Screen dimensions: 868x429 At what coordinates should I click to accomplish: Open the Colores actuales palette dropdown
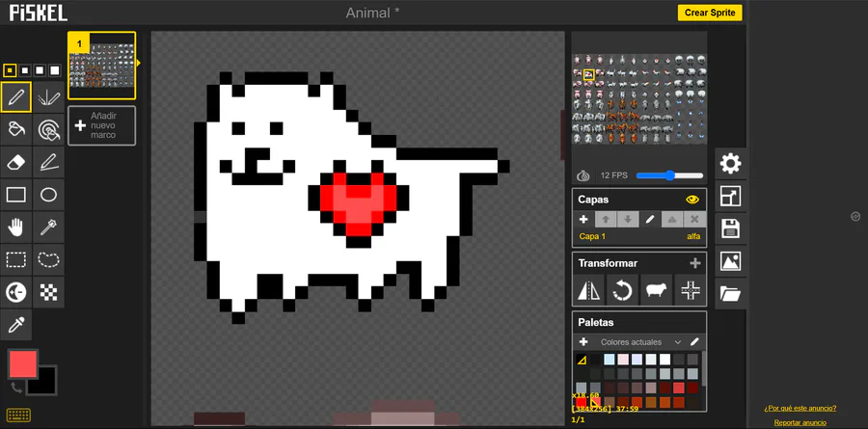[640, 342]
